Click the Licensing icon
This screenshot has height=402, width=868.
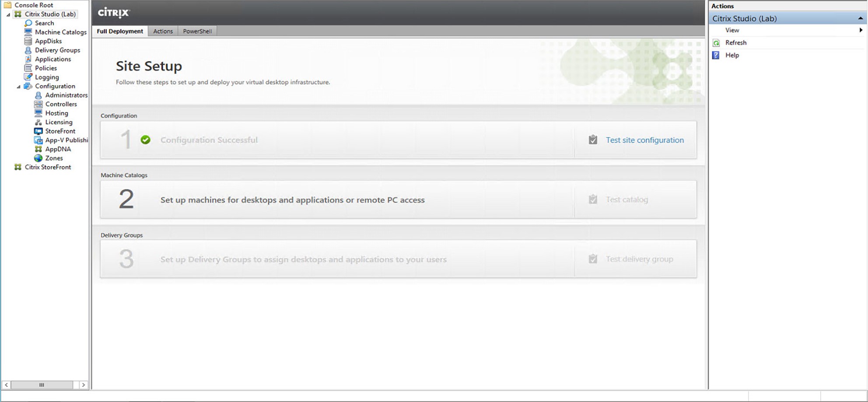point(38,122)
